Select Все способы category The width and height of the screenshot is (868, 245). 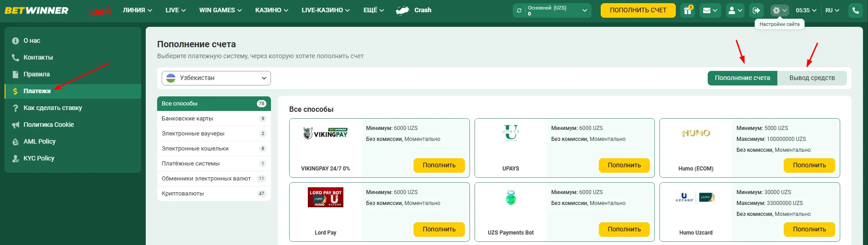click(x=214, y=104)
